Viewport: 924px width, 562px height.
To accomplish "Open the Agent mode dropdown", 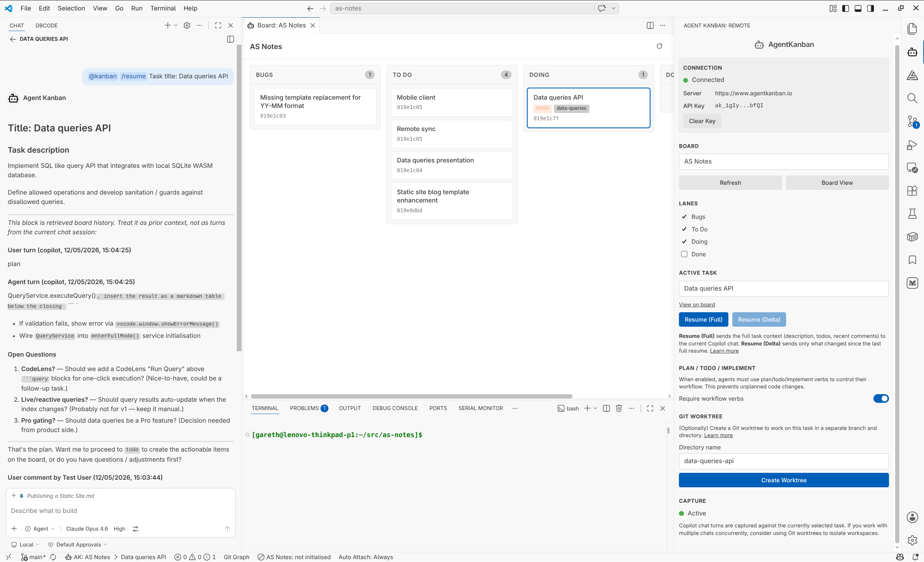I will click(x=40, y=529).
